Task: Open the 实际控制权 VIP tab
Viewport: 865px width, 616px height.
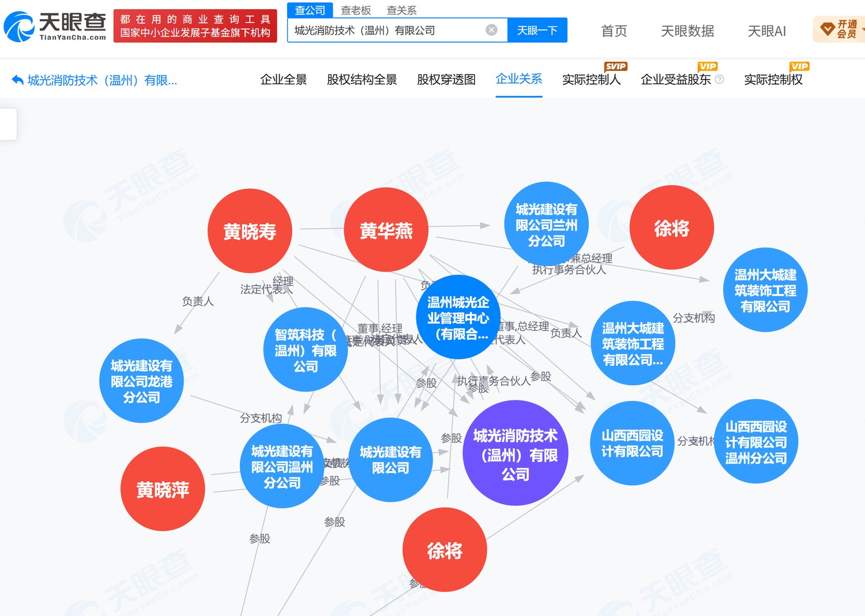Action: [773, 80]
